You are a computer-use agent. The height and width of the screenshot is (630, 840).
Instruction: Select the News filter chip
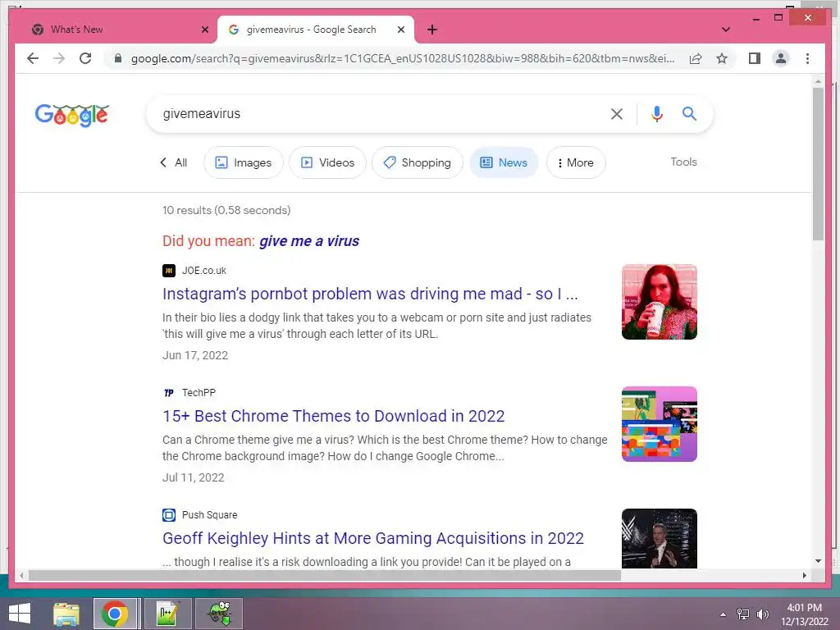(504, 162)
